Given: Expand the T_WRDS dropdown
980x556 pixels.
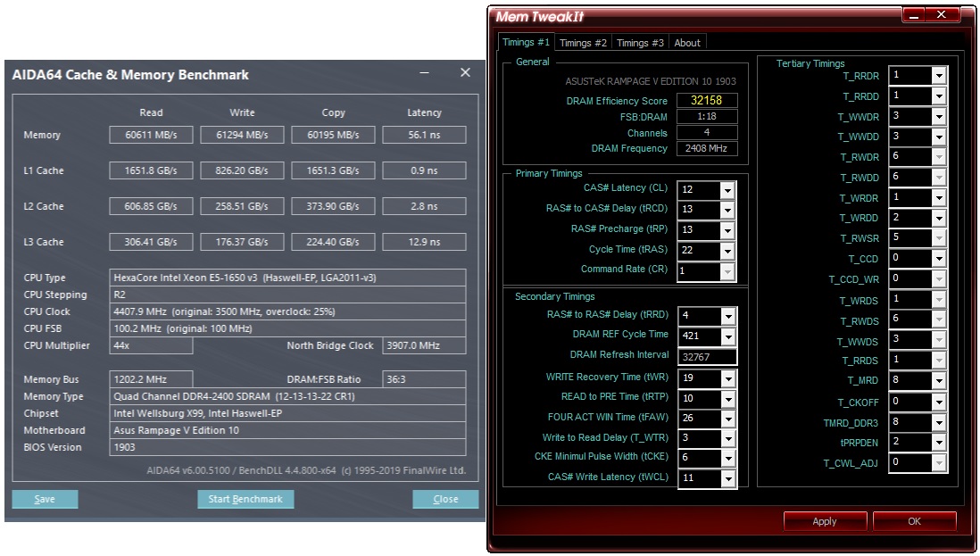Looking at the screenshot, I should click(x=939, y=300).
